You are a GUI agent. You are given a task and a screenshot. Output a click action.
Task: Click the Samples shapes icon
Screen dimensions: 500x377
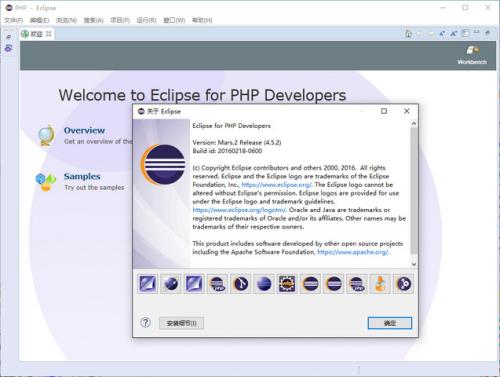pos(46,182)
